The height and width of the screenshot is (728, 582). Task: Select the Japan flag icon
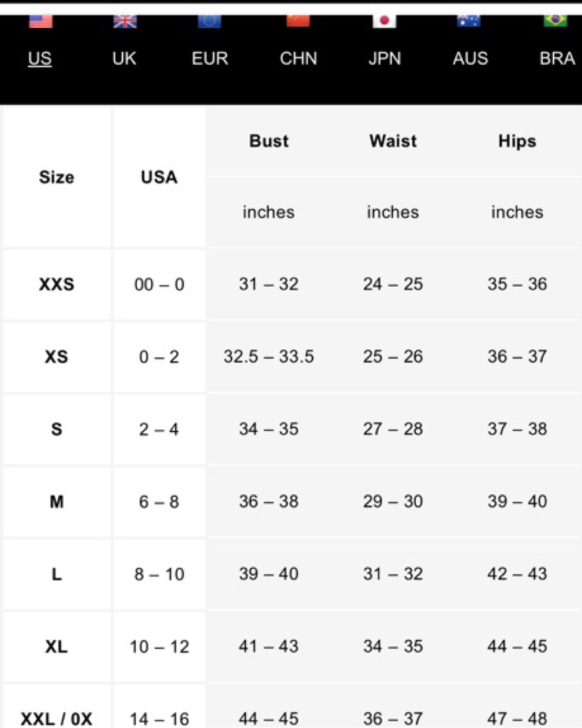point(384,21)
